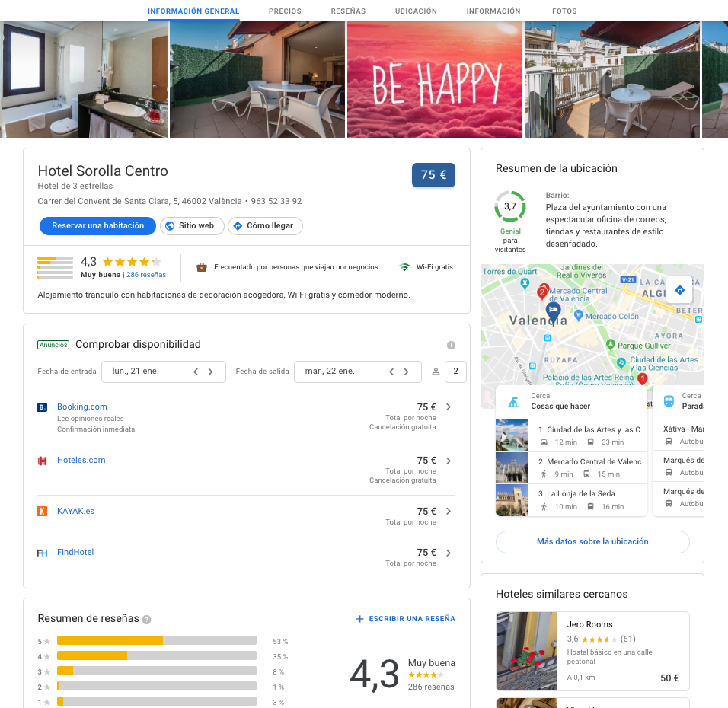Go to previous check-in date
728x708 pixels.
pos(196,372)
